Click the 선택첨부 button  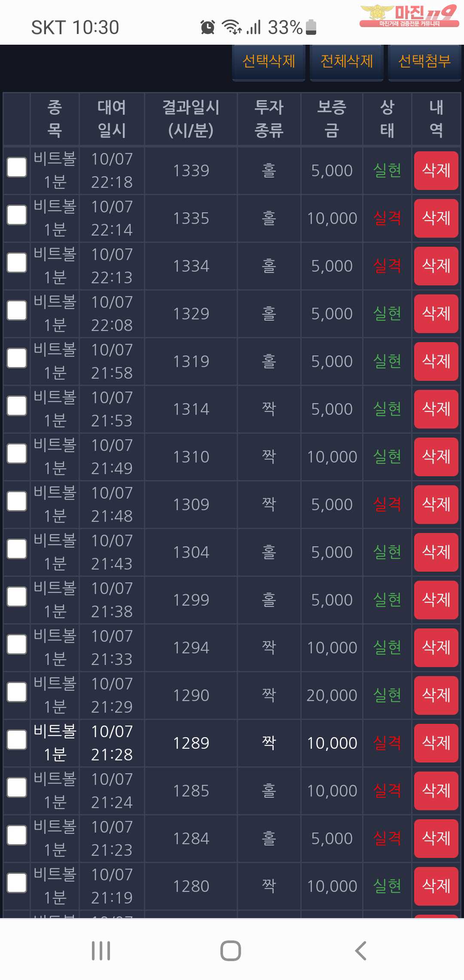pos(424,61)
